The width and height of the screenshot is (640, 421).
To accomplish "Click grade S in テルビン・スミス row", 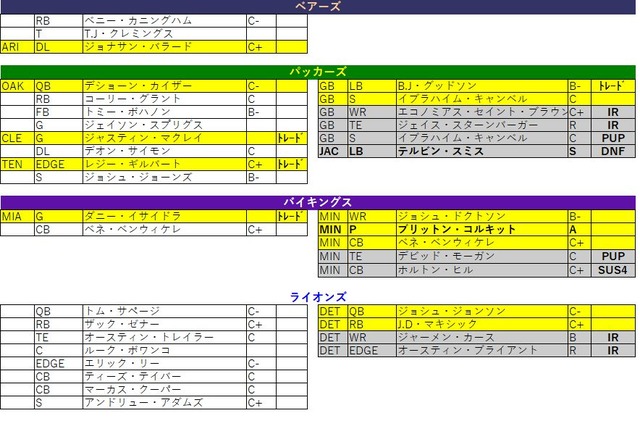I will pyautogui.click(x=580, y=151).
